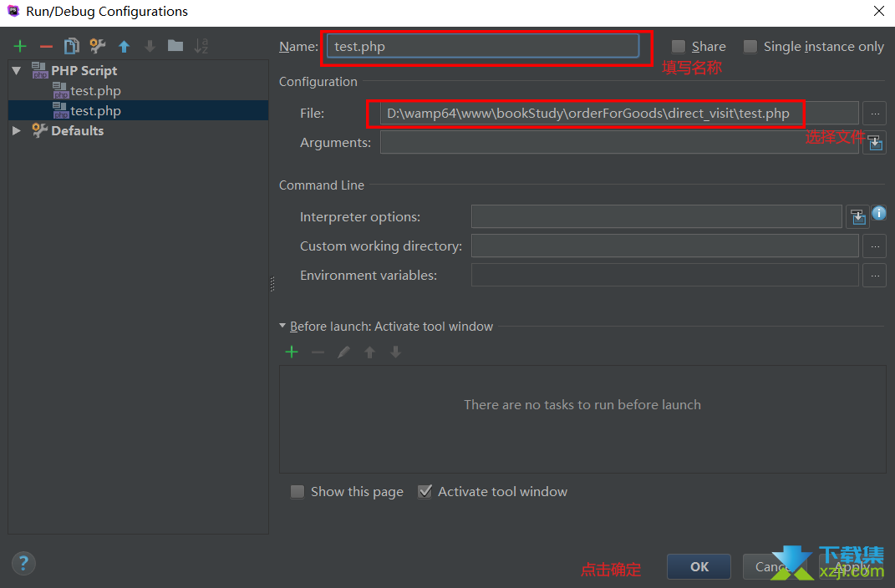Click the Cancel button
895x588 pixels.
(775, 566)
